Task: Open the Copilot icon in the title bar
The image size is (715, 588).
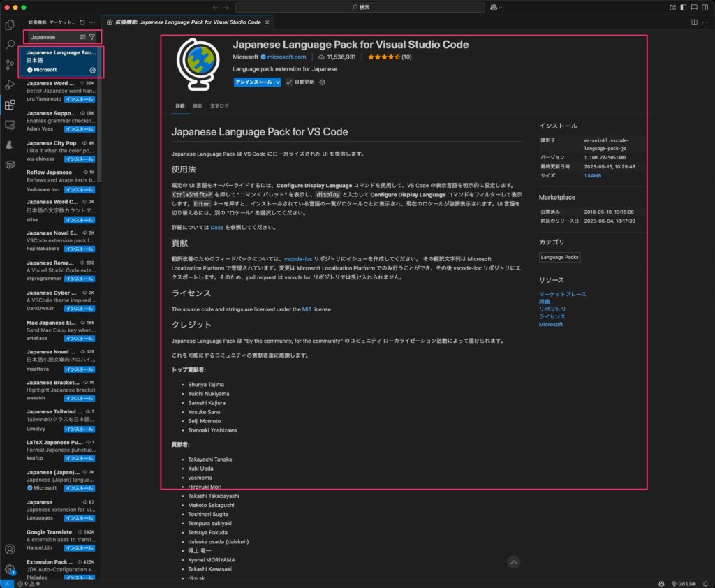Action: [x=494, y=7]
